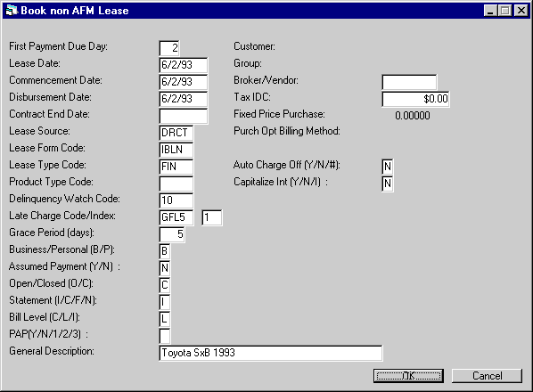Confirm the lease with the OK button
This screenshot has height=392, width=533.
tap(408, 376)
